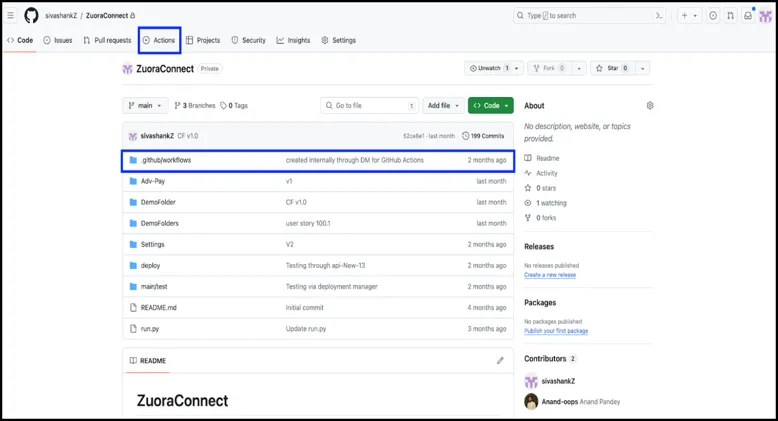The height and width of the screenshot is (421, 778).
Task: Open the issues icon in header
Action: tap(713, 15)
